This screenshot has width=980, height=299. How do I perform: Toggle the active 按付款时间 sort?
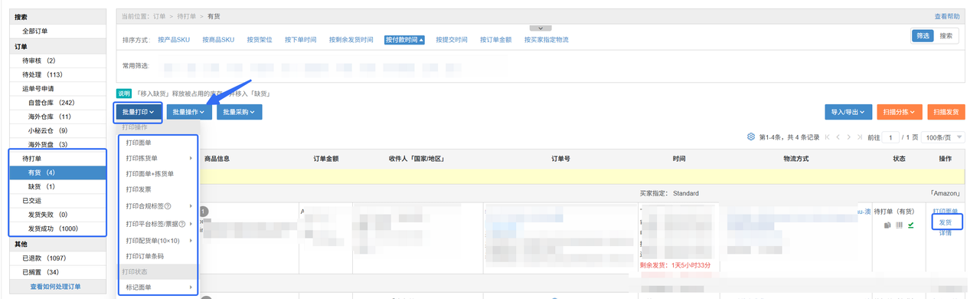404,40
